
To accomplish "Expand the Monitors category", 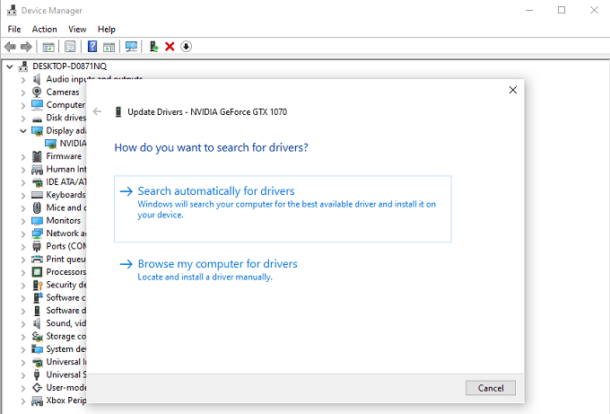I will (x=23, y=221).
